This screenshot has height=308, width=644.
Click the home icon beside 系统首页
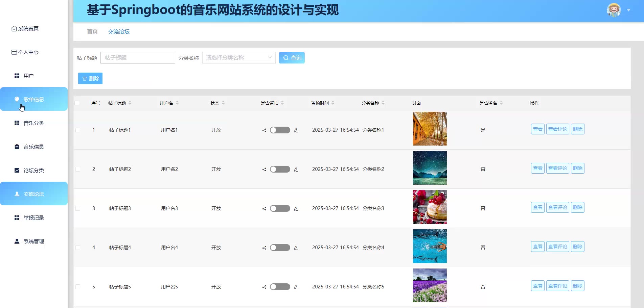coord(14,29)
